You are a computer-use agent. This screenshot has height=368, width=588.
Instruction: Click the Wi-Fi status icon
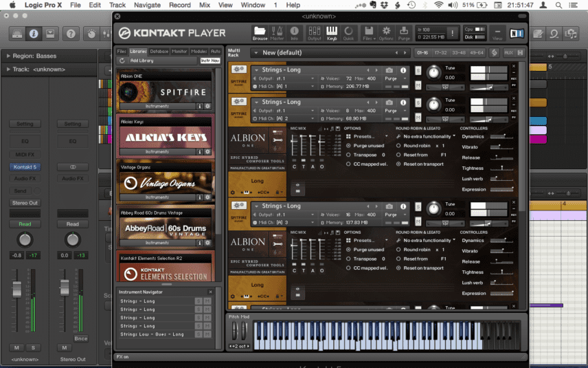pyautogui.click(x=439, y=6)
